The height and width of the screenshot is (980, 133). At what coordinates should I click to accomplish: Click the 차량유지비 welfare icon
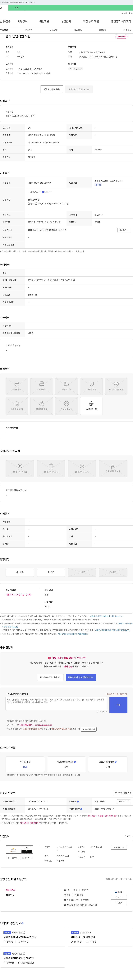coord(66,386)
